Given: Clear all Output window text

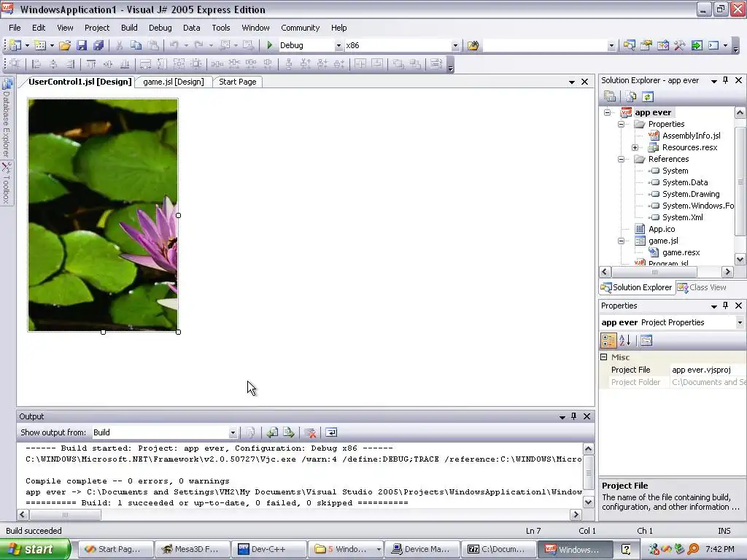Looking at the screenshot, I should tap(309, 432).
